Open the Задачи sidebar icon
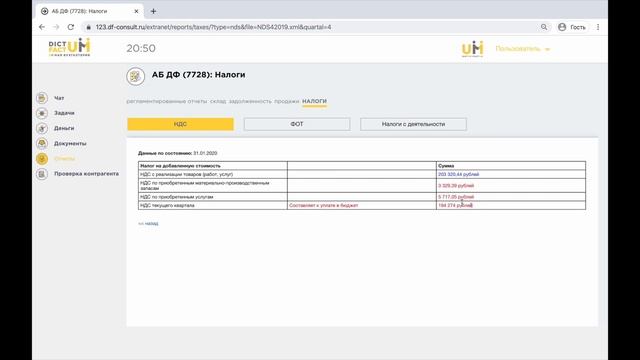 (x=42, y=113)
